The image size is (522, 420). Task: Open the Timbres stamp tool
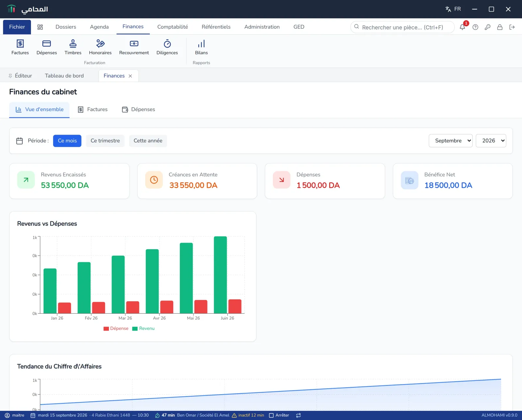point(73,47)
